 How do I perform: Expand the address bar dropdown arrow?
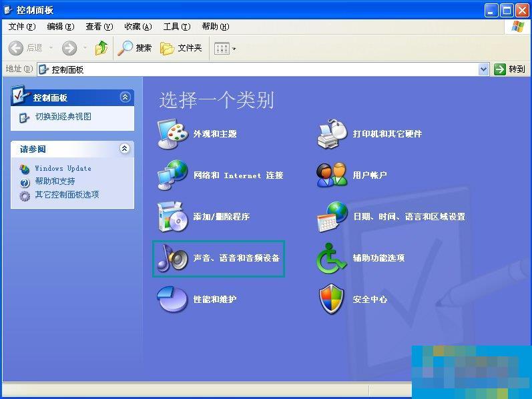tap(483, 69)
